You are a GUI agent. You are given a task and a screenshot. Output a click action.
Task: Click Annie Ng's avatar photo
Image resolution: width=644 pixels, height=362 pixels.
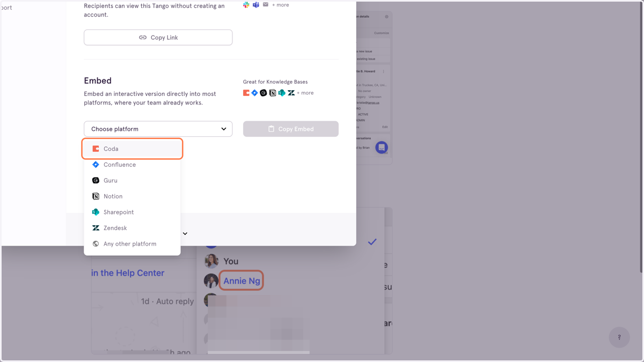click(x=211, y=280)
